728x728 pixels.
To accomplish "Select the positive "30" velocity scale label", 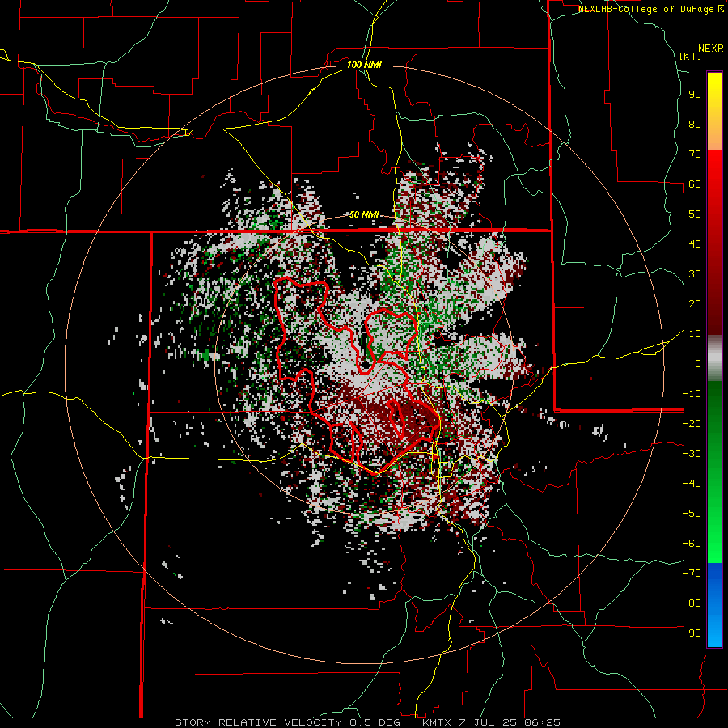I will (x=695, y=274).
